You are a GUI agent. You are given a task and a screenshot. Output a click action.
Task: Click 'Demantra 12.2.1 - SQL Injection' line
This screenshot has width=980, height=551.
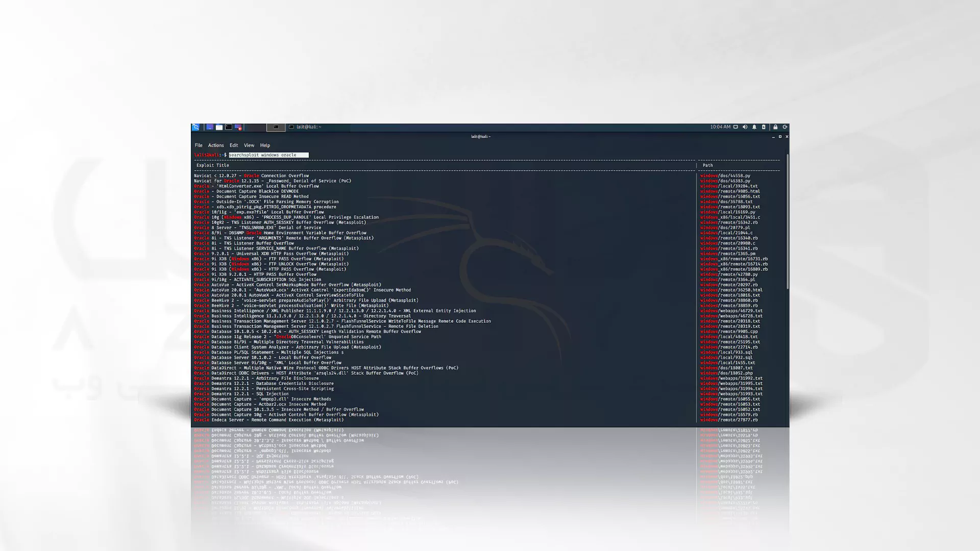(241, 394)
